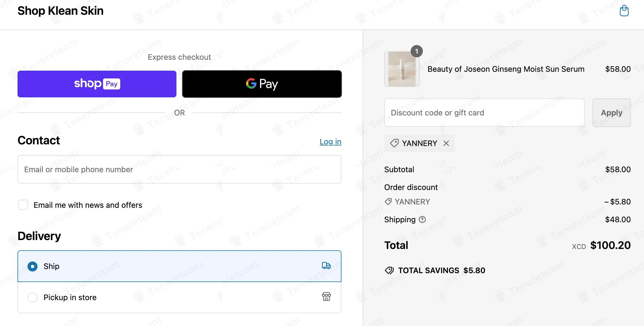Open the shopping bag cart icon
The height and width of the screenshot is (326, 644).
[x=624, y=11]
